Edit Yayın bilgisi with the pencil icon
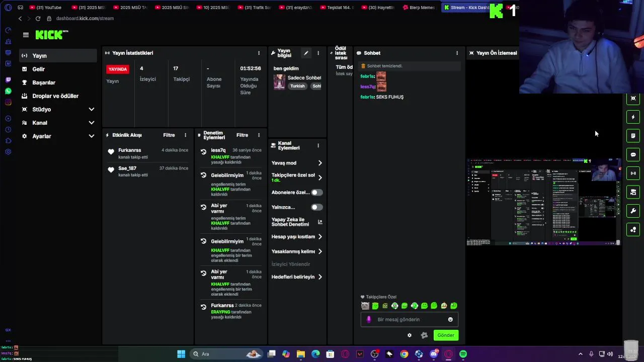 [x=306, y=53]
